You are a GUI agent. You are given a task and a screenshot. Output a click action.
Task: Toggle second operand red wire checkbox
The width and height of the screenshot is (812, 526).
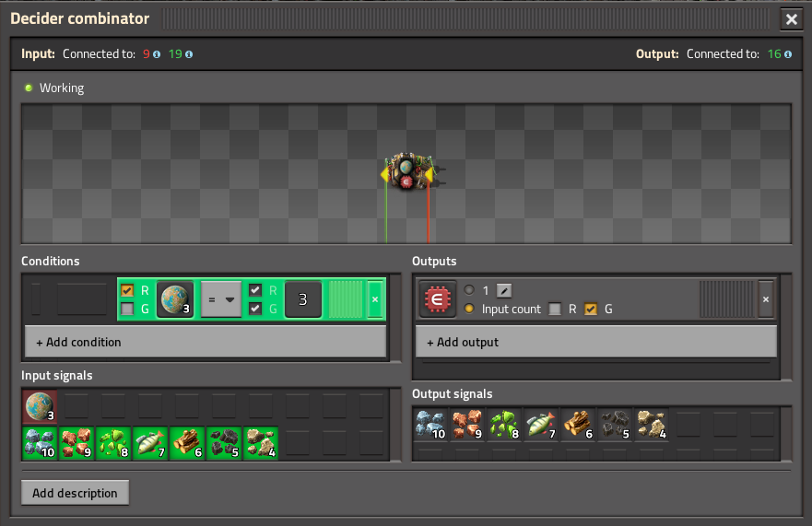pos(254,290)
